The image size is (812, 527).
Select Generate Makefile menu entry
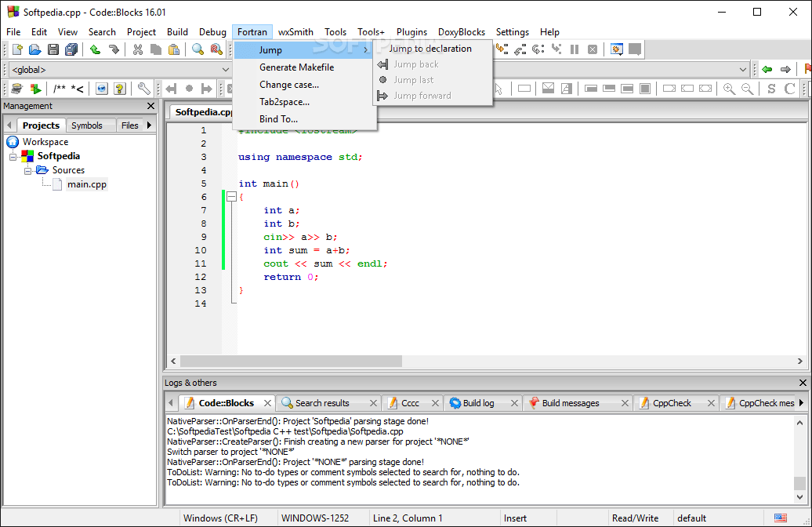[297, 67]
